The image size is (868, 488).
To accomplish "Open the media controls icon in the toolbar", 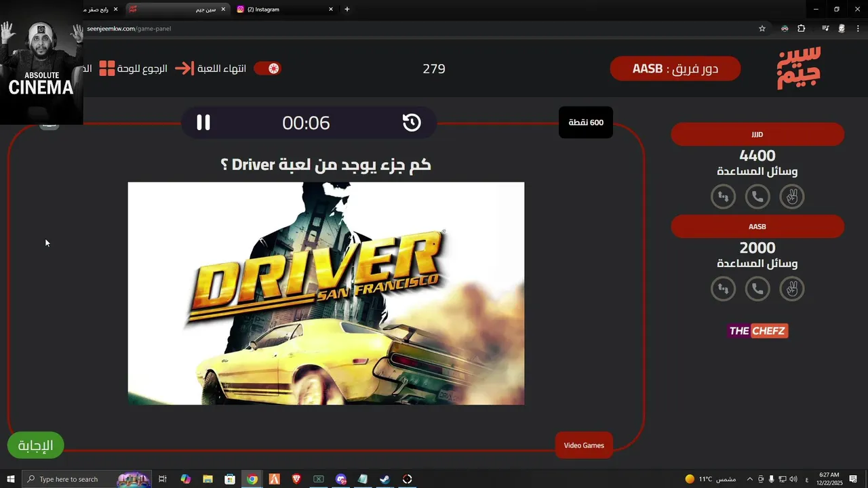I will tap(825, 28).
